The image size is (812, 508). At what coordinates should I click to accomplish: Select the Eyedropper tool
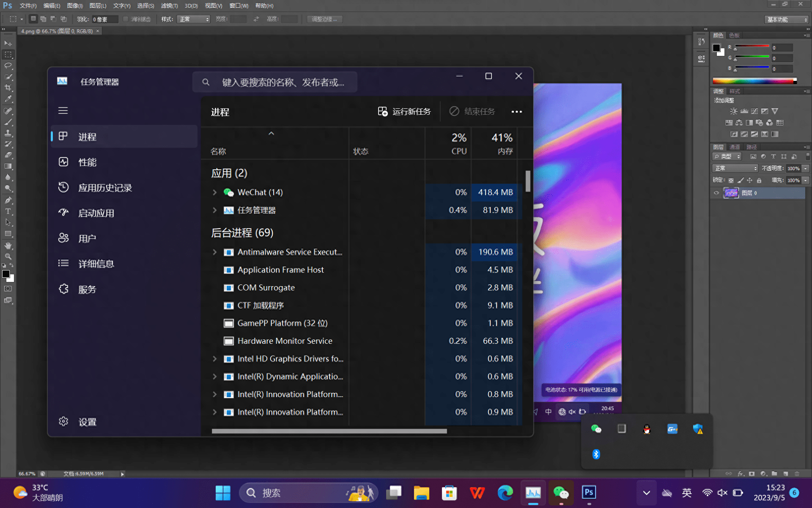8,99
